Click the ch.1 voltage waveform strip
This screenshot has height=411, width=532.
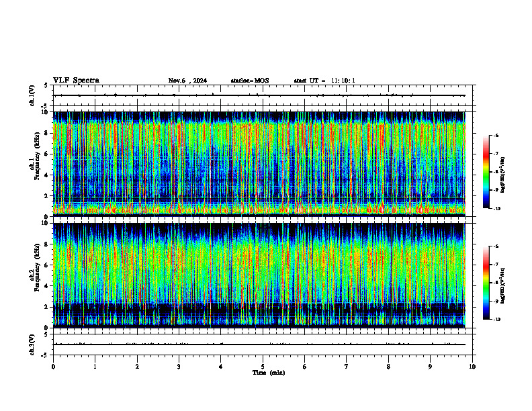tap(263, 95)
